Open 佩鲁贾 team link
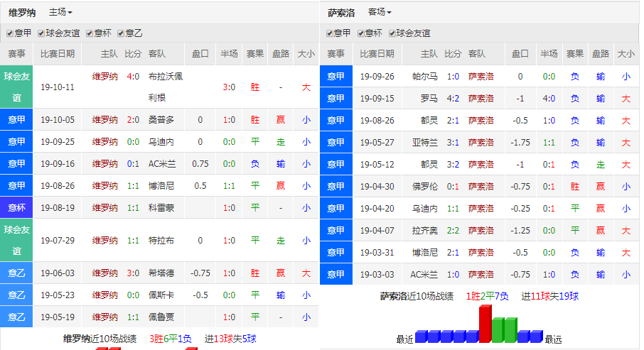The height and width of the screenshot is (350, 644). (x=161, y=317)
